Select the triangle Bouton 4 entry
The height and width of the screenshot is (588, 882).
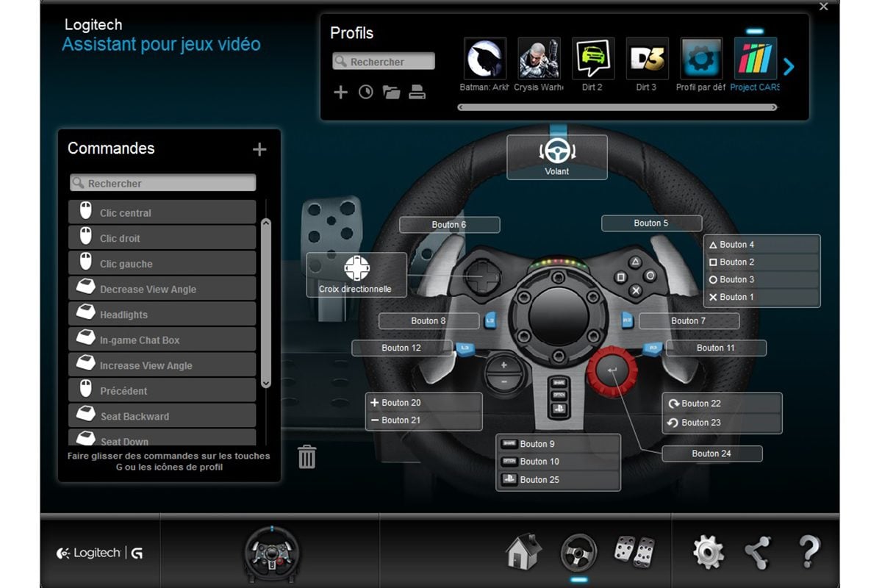(762, 245)
